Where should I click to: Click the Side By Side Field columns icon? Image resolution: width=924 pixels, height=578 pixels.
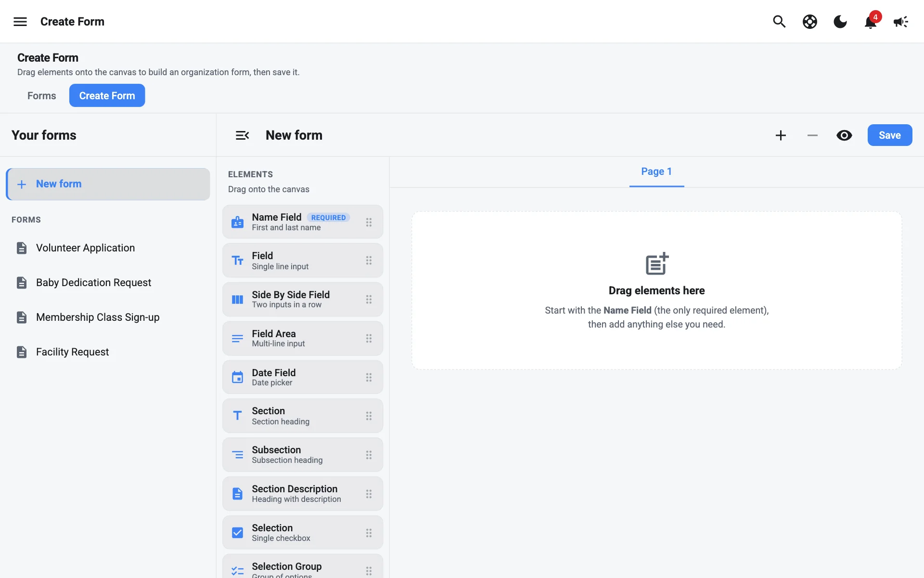pyautogui.click(x=237, y=300)
